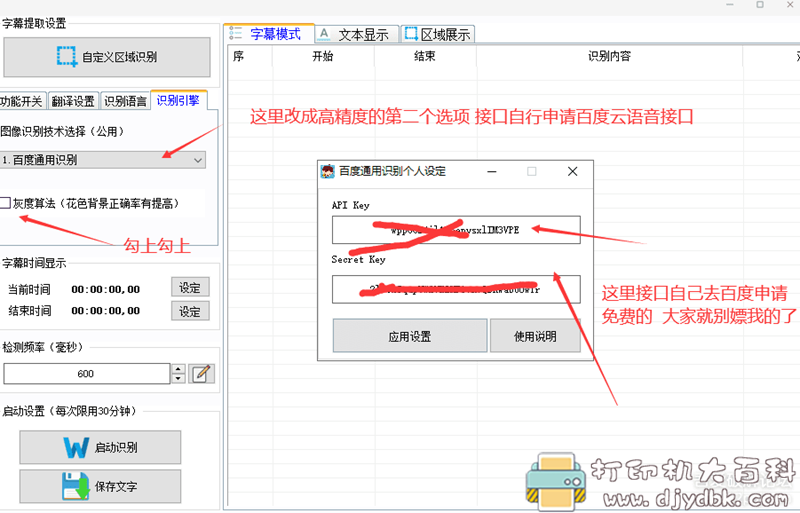Decrease detection frequency with down arrow
Image resolution: width=800 pixels, height=513 pixels.
[178, 379]
